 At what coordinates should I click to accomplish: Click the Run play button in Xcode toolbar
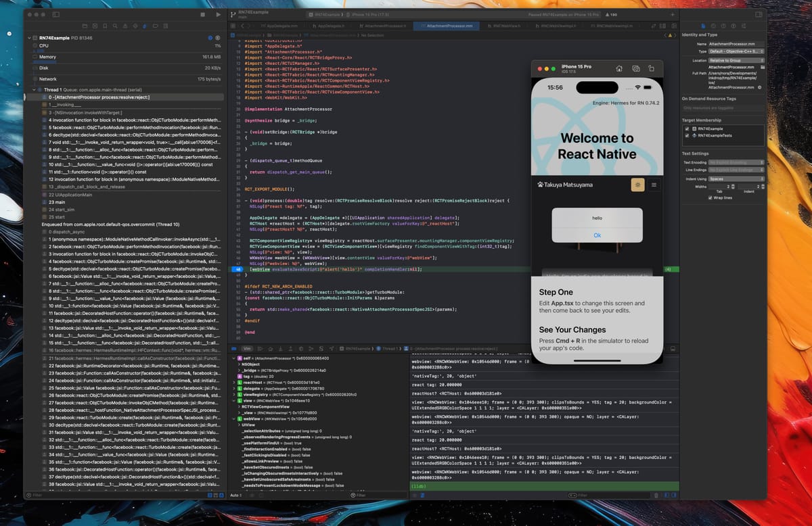coord(218,14)
